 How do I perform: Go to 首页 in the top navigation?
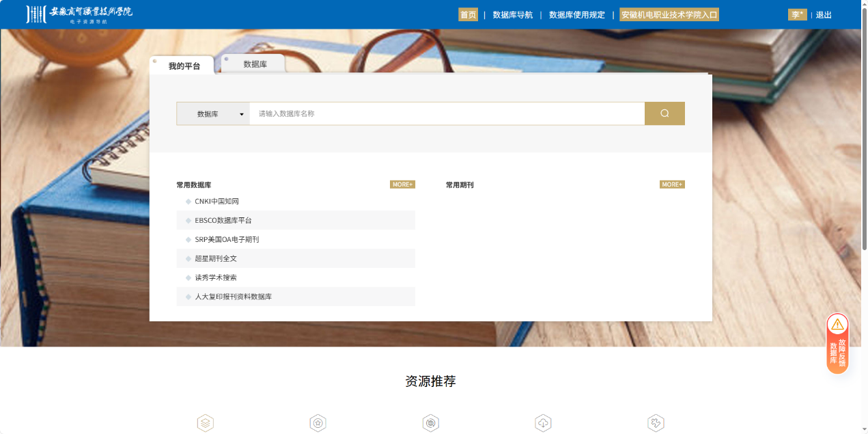pyautogui.click(x=468, y=15)
